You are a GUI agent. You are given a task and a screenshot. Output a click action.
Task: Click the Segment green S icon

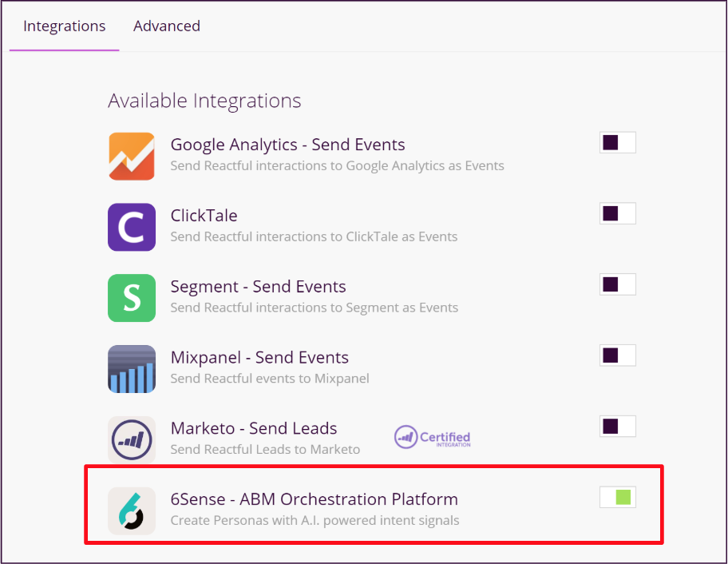[132, 298]
